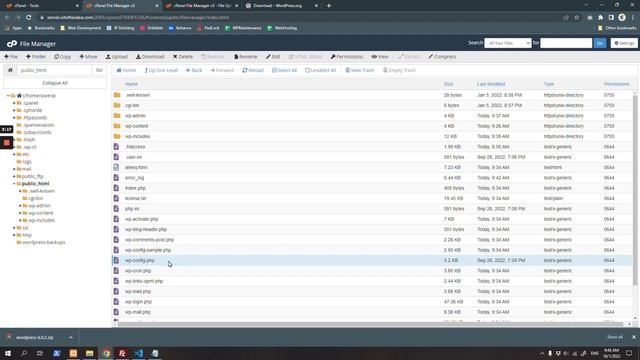Open the WPMaintenance bookmark
Image resolution: width=640 pixels, height=360 pixels.
click(x=243, y=28)
